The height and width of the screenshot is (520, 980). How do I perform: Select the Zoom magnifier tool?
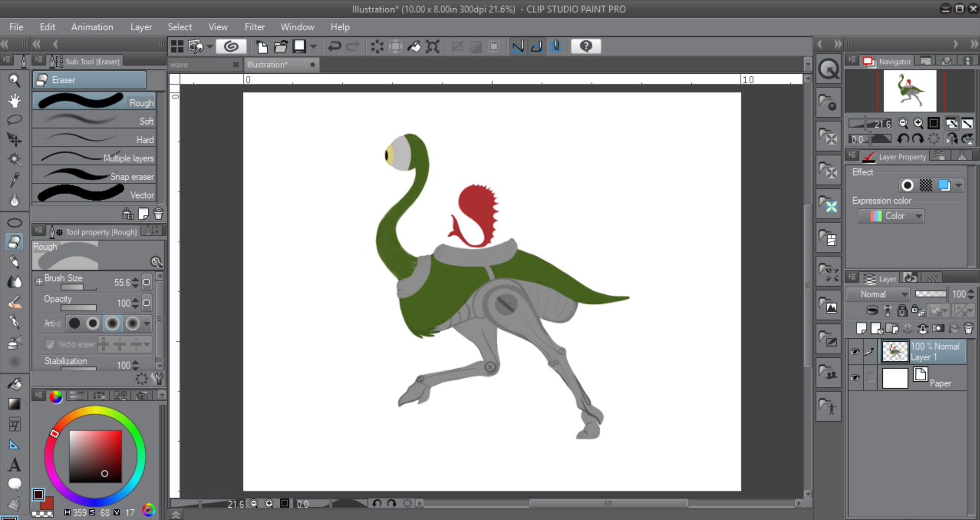(14, 80)
